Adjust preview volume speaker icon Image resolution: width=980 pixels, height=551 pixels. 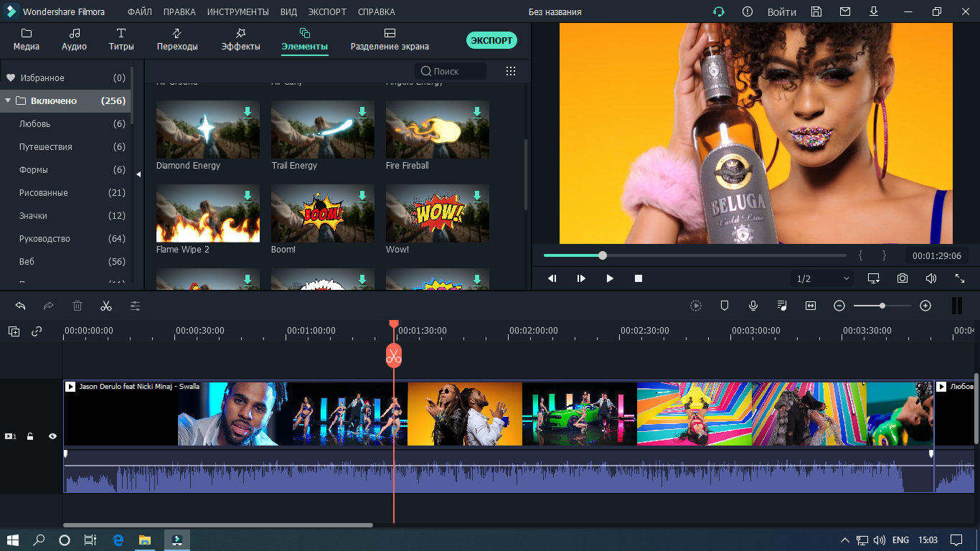(x=931, y=278)
